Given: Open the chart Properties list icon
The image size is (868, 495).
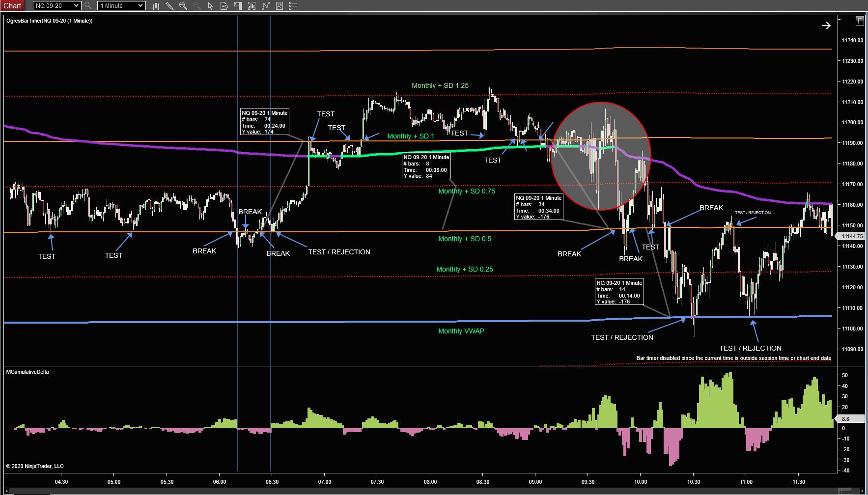Looking at the screenshot, I should (x=293, y=6).
